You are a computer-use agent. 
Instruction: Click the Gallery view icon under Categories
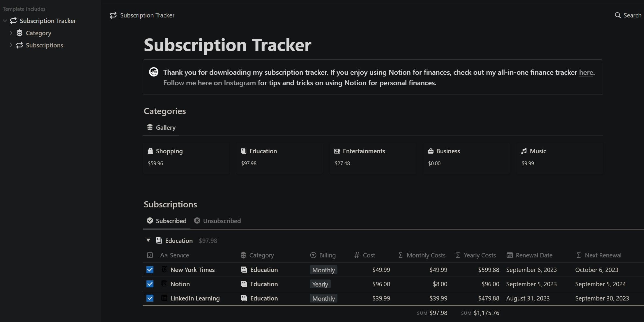coord(150,127)
